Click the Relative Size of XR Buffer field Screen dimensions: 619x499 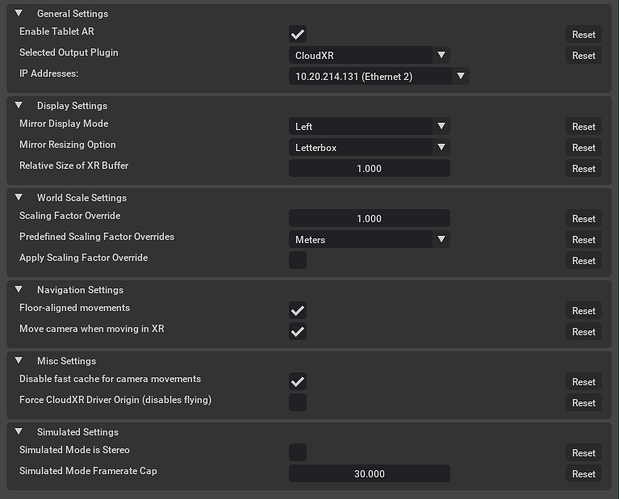(369, 168)
